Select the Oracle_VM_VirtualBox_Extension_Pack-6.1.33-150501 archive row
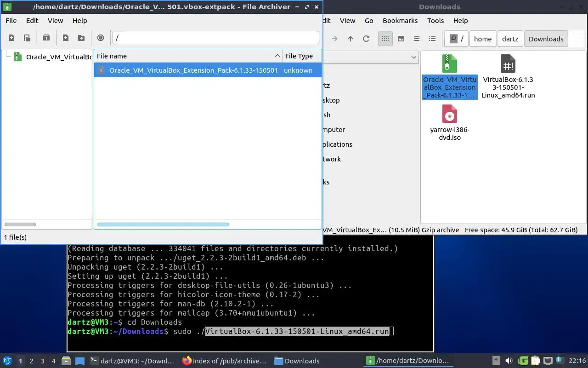Screen dimensions: 588x368 point(208,70)
